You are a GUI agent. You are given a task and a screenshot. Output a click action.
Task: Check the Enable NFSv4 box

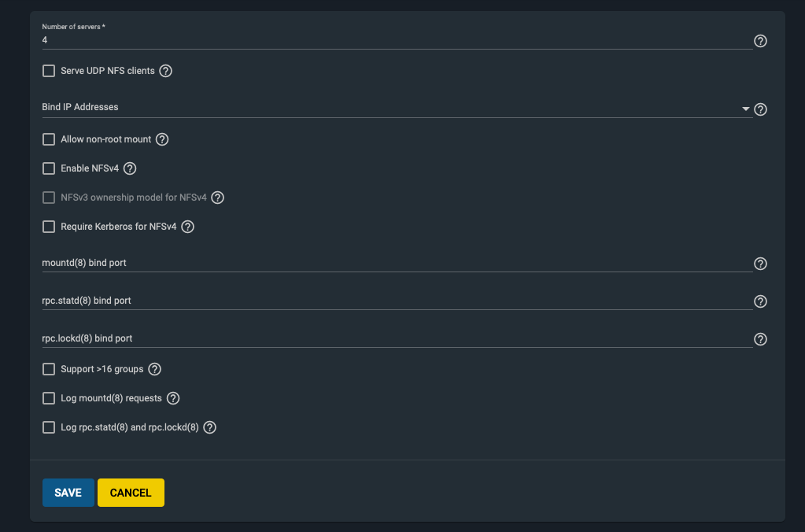click(49, 168)
